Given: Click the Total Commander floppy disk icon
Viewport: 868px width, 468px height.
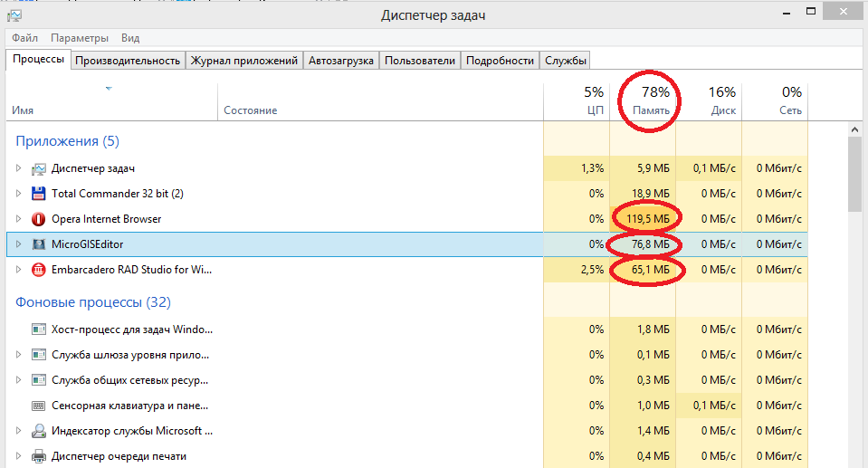Looking at the screenshot, I should click(x=39, y=194).
